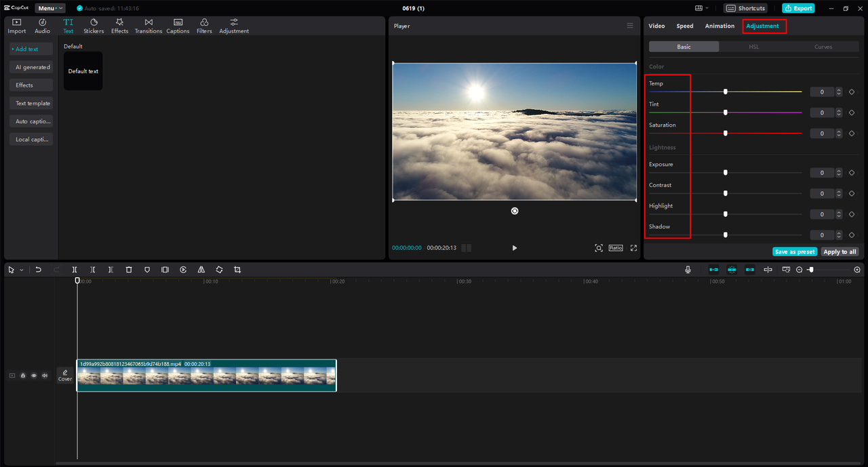Open the Stickers panel

(94, 26)
